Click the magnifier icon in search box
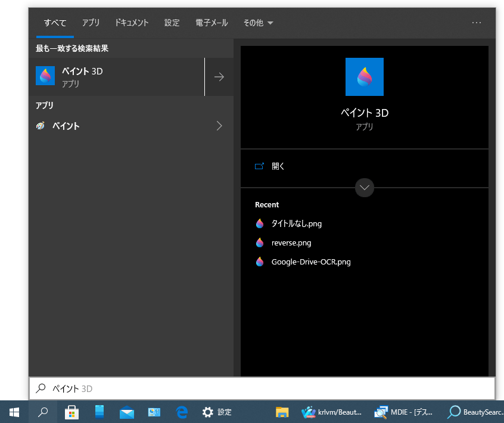504x423 pixels. point(41,388)
